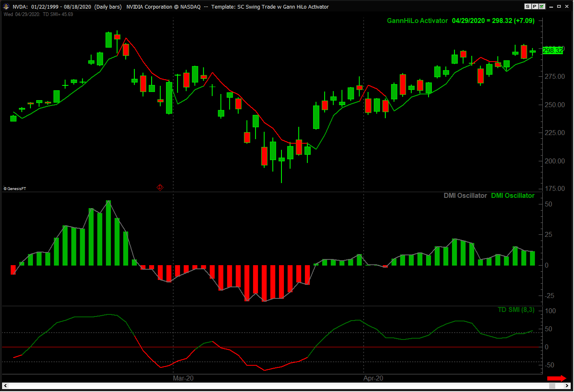The width and height of the screenshot is (574, 392).
Task: Click the 275.00 price axis label
Action: [x=555, y=76]
